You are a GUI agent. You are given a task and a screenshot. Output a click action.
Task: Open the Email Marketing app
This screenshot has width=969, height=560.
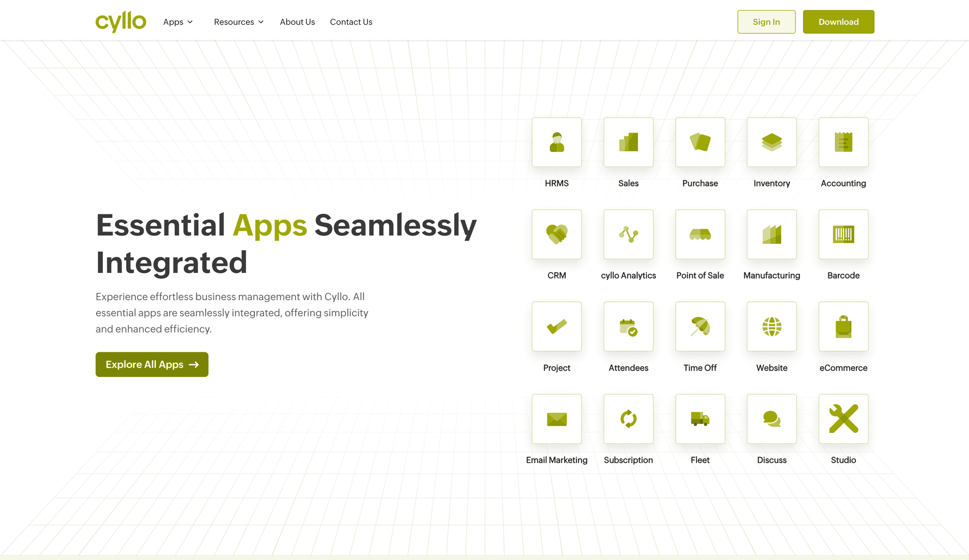[x=556, y=419]
